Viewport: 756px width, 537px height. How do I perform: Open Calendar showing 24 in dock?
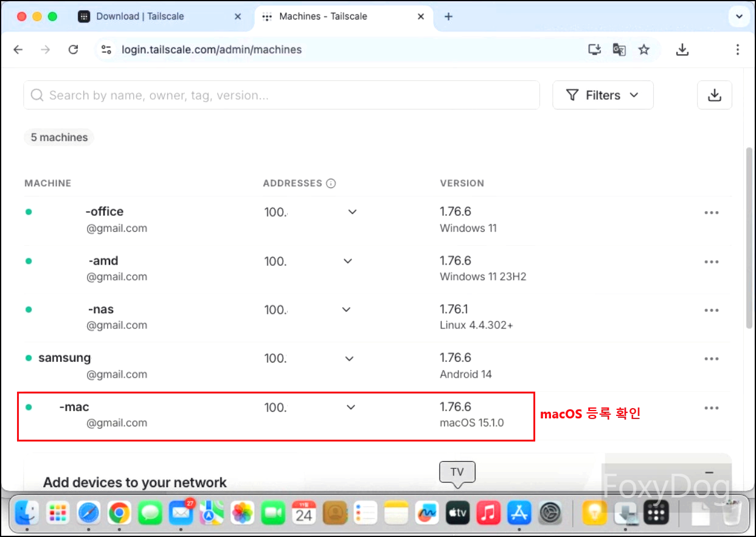pyautogui.click(x=304, y=513)
